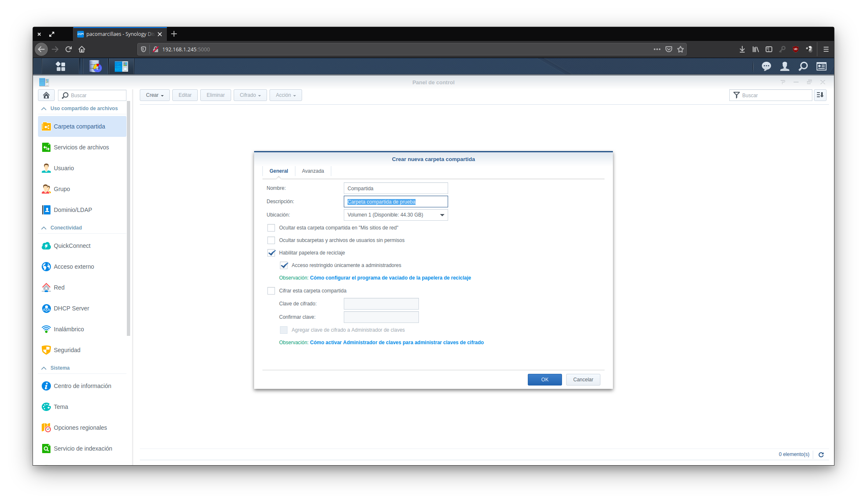Click the sort order icon beside filter
The height and width of the screenshot is (504, 867).
click(820, 95)
